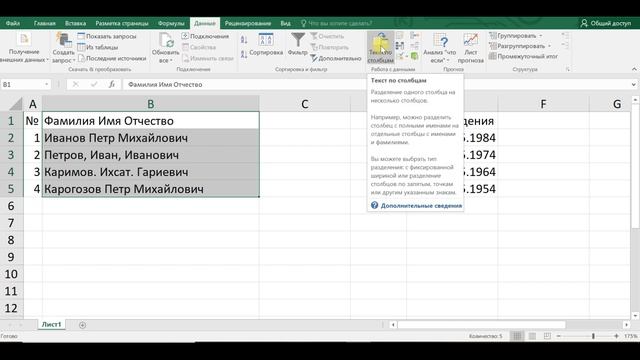The width and height of the screenshot is (640, 360).
Task: Select cell Иванов Петр Михайлович
Action: pos(151,138)
